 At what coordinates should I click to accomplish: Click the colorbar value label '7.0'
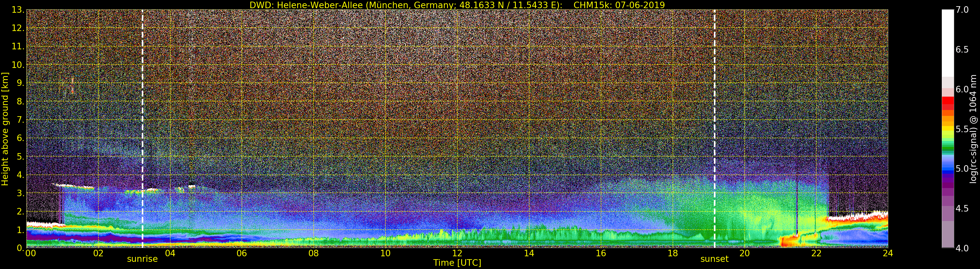tap(962, 10)
